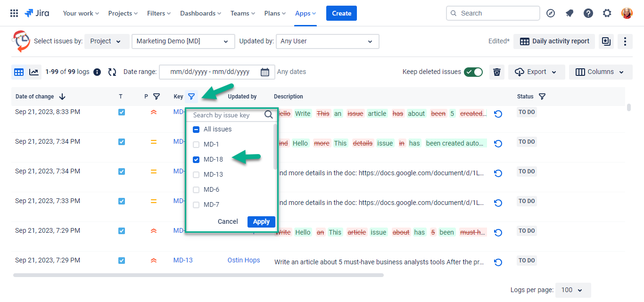Viewport: 644px width, 302px height.
Task: Open the Key column filter icon
Action: tap(191, 97)
